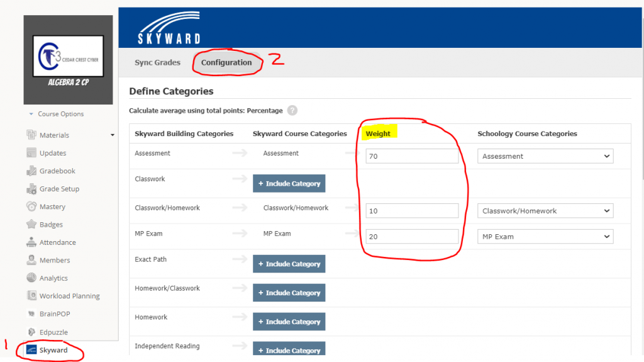Open Grade Setup gear icon
The width and height of the screenshot is (644, 362).
click(31, 189)
